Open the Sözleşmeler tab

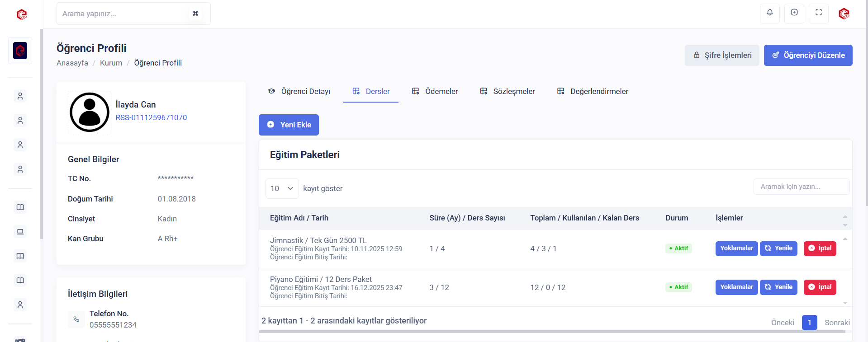point(507,91)
